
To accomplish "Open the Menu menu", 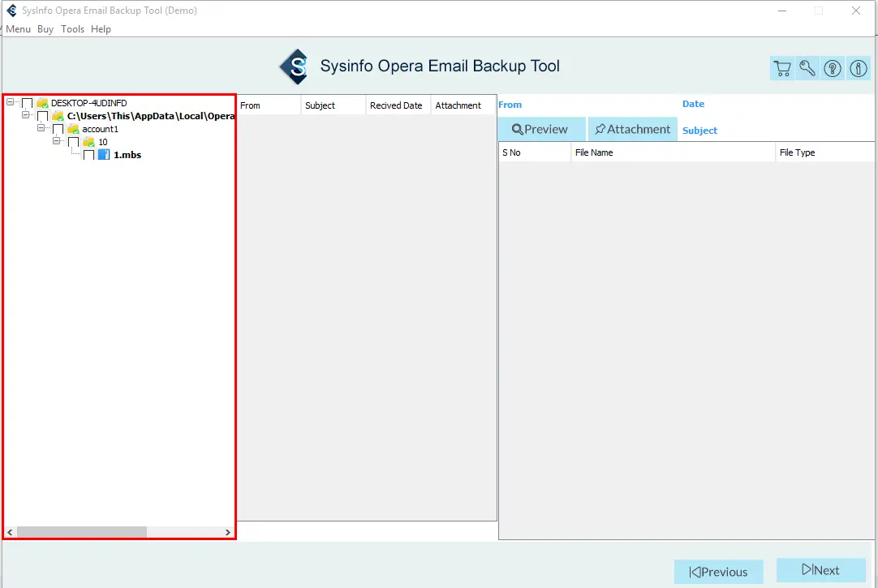I will tap(18, 29).
